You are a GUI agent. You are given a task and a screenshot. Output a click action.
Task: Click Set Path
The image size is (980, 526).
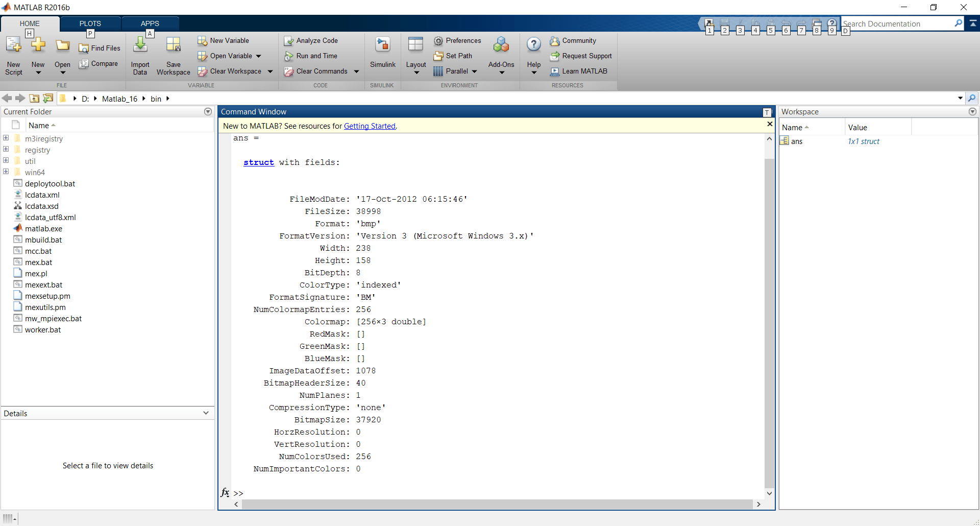[453, 56]
